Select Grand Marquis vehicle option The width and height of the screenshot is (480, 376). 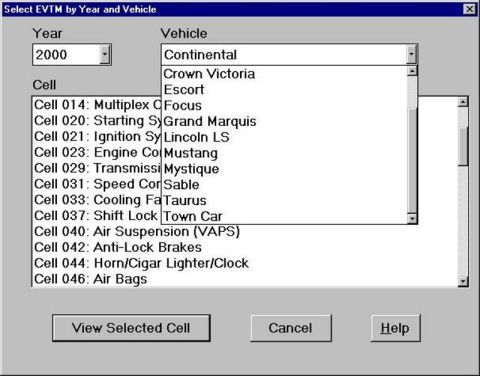click(285, 121)
